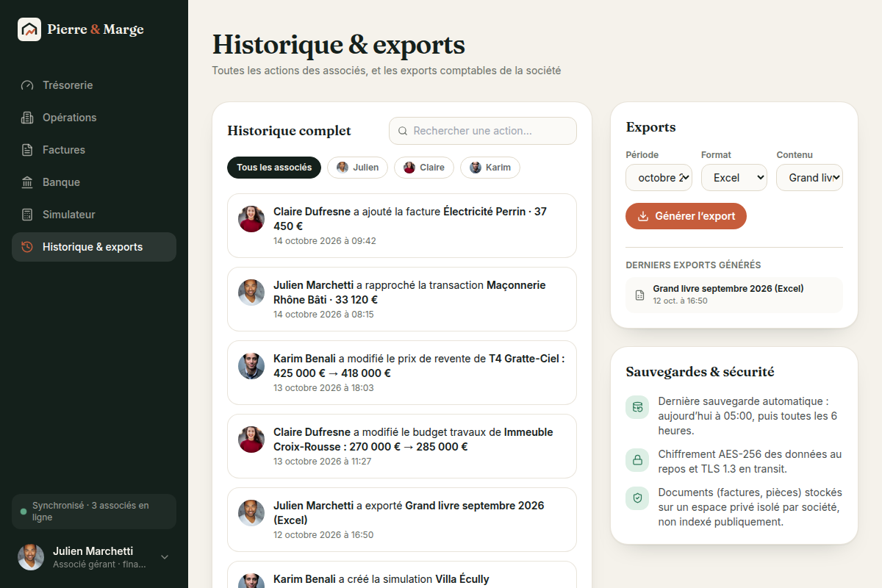This screenshot has height=588, width=882.
Task: Click the Chiffrement AES-256 text
Action: click(750, 462)
